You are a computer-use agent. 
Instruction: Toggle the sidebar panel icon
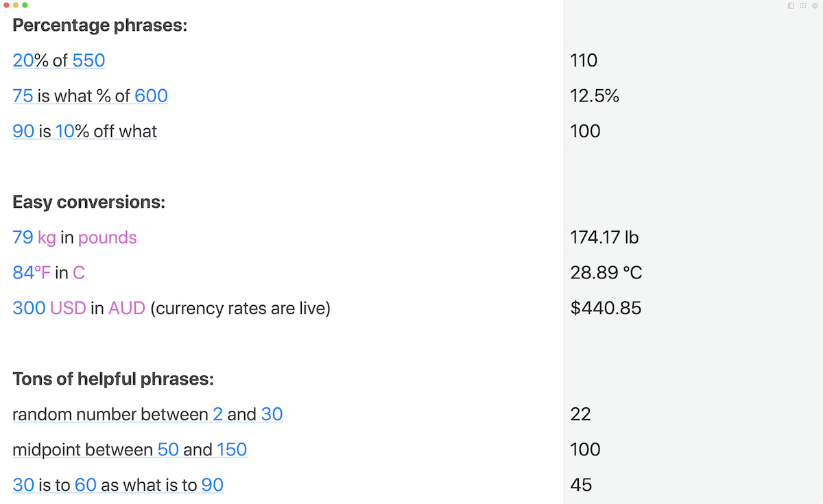click(791, 5)
